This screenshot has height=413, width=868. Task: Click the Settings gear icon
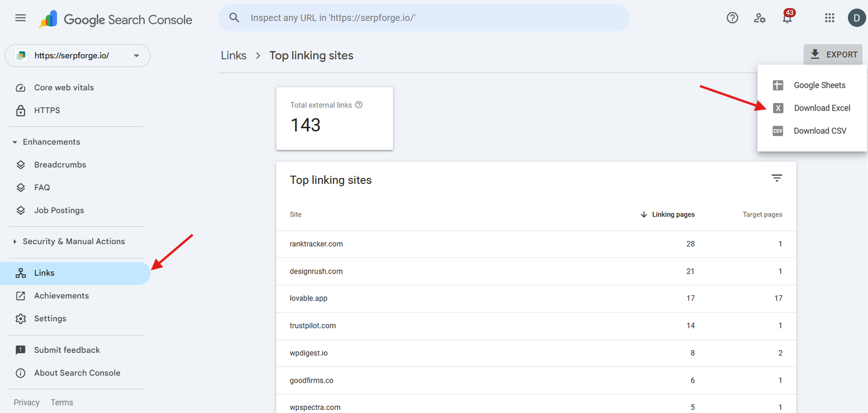pyautogui.click(x=21, y=319)
